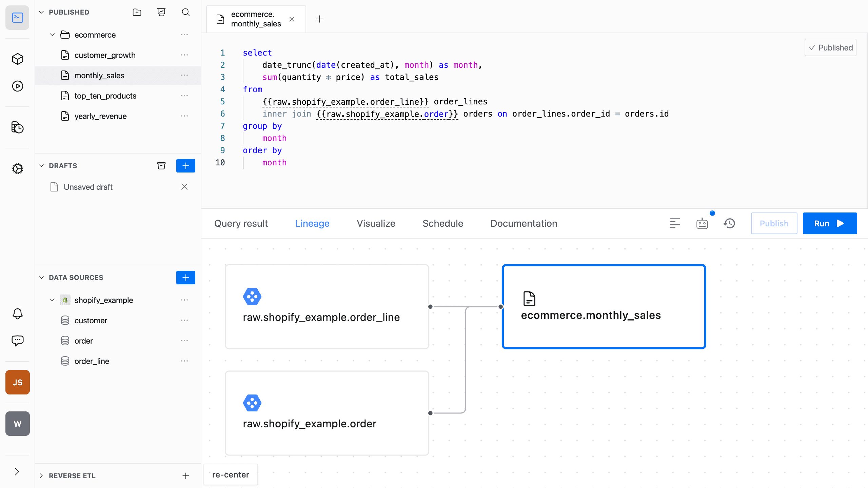
Task: Open the chat feedback icon
Action: [x=17, y=341]
